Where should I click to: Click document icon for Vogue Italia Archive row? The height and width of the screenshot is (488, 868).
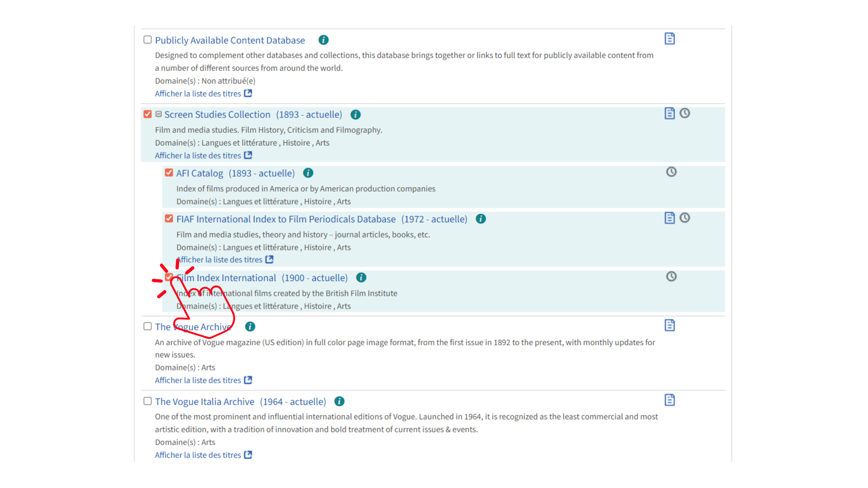[x=670, y=400]
